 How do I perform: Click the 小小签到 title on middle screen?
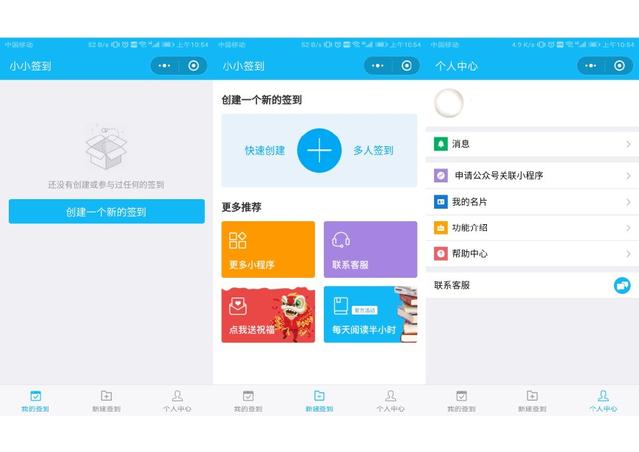pos(243,66)
